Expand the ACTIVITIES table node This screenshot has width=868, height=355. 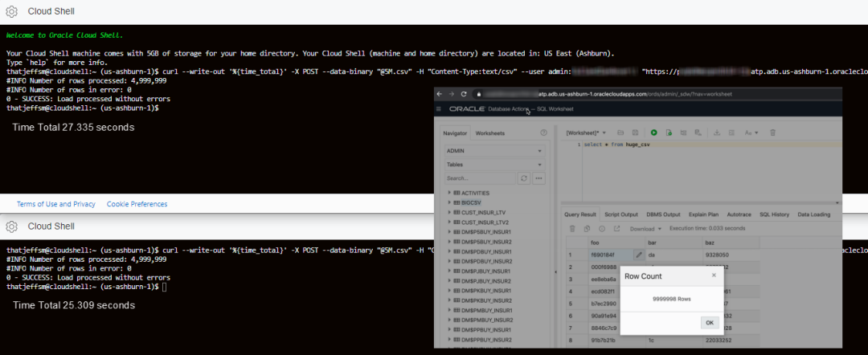449,193
